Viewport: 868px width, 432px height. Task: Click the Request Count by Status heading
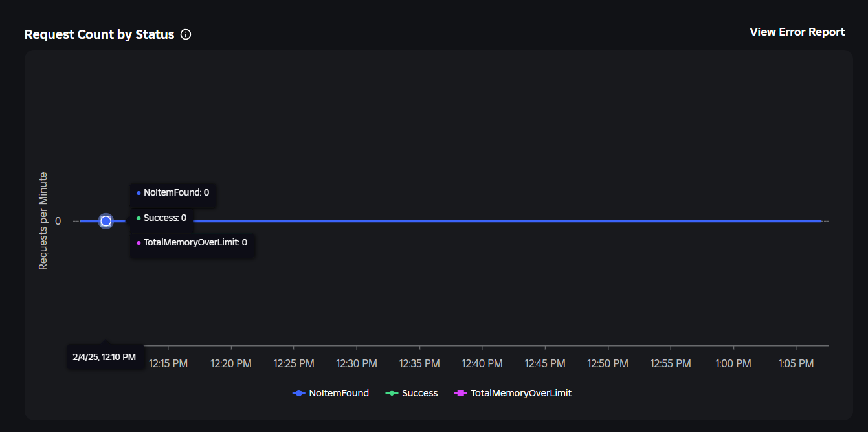coord(99,34)
